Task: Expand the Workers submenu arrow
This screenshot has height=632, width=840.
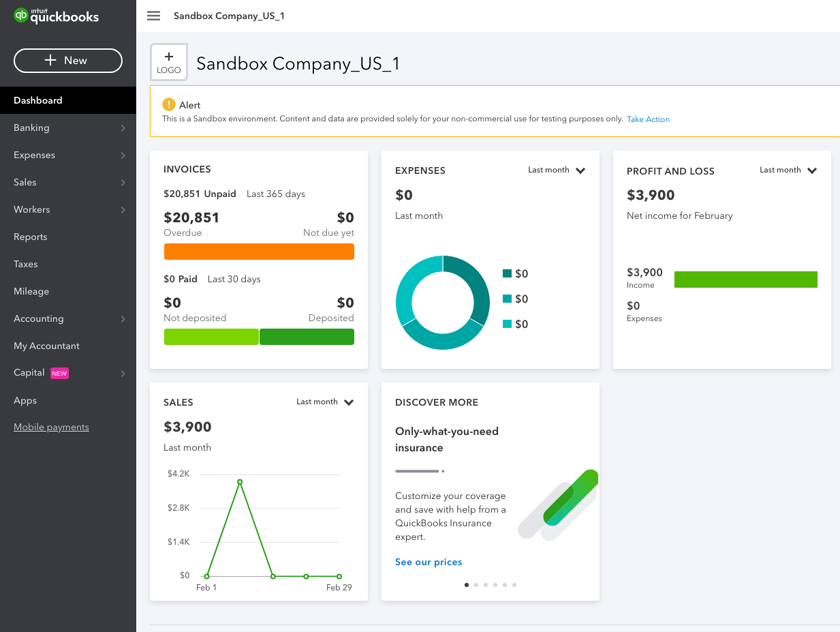Action: click(123, 210)
